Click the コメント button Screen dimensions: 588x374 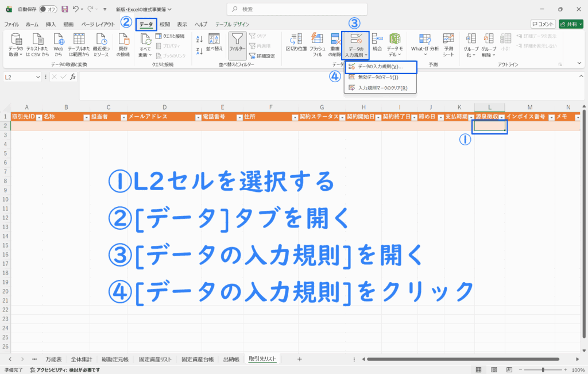click(x=543, y=24)
